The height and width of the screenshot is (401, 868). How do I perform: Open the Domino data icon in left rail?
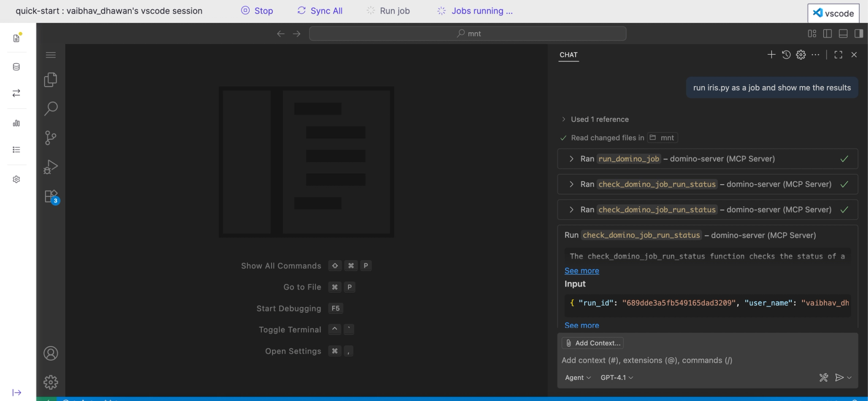coord(16,67)
